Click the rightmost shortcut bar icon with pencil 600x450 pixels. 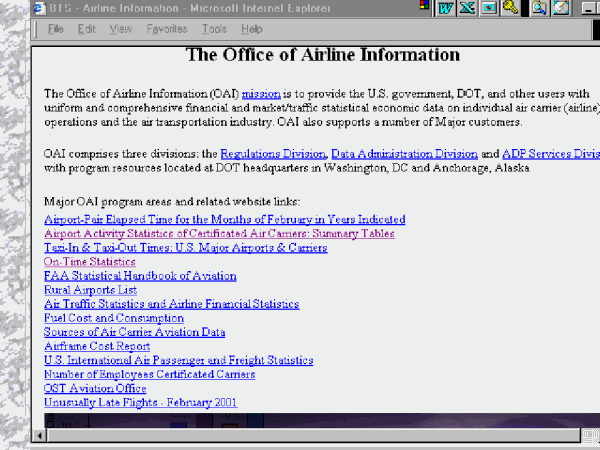pos(560,9)
